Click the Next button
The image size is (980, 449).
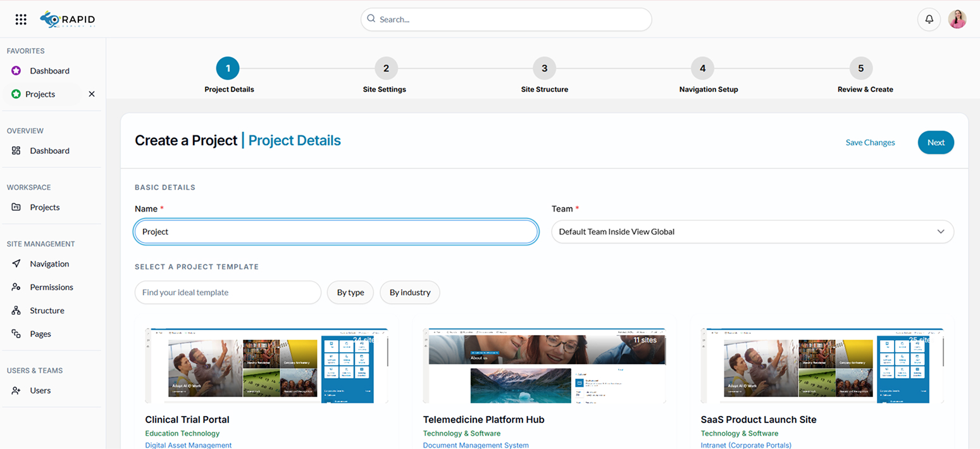[x=936, y=142]
